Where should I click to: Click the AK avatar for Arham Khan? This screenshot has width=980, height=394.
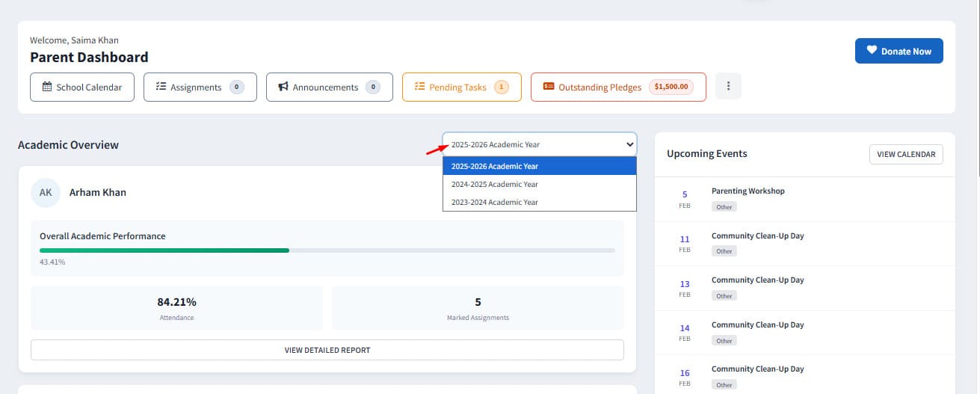point(46,192)
